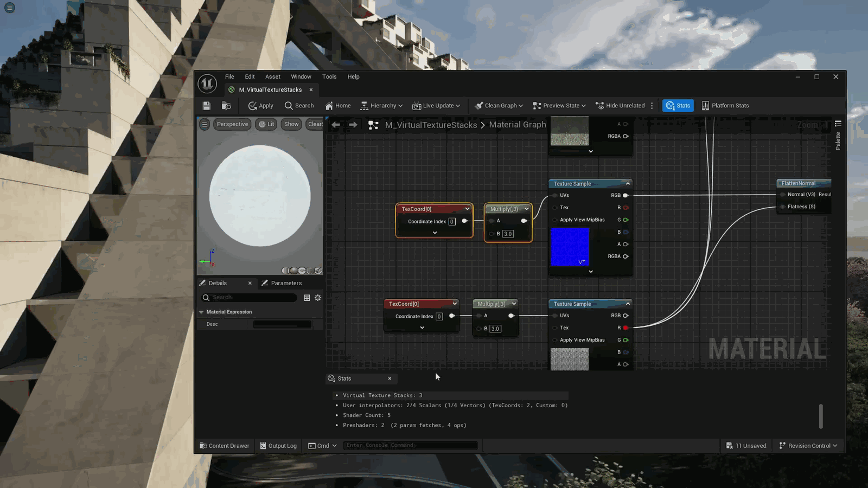This screenshot has height=488, width=868.
Task: Open the Preview State dropdown
Action: click(x=559, y=106)
